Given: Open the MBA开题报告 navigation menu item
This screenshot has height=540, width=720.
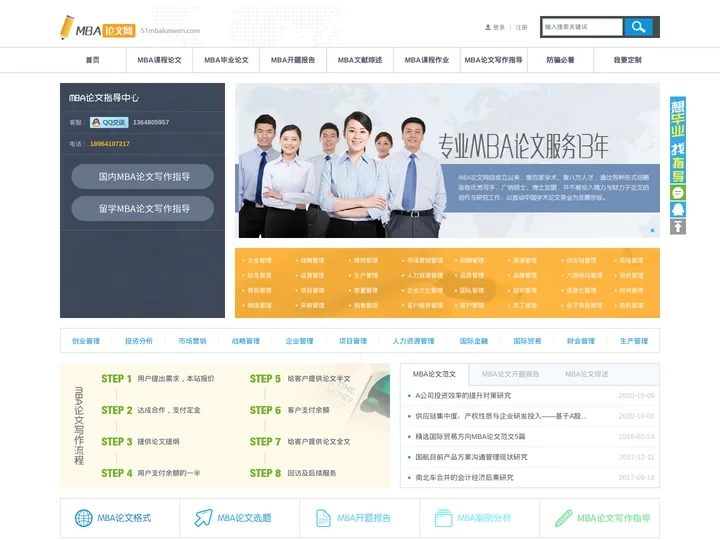Looking at the screenshot, I should pyautogui.click(x=293, y=60).
